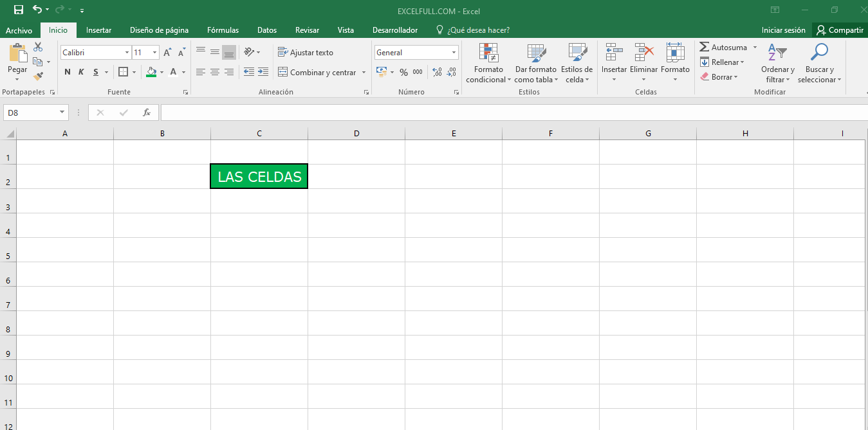Viewport: 868px width, 430px height.
Task: Switch to the Diseño de página tab
Action: (159, 30)
